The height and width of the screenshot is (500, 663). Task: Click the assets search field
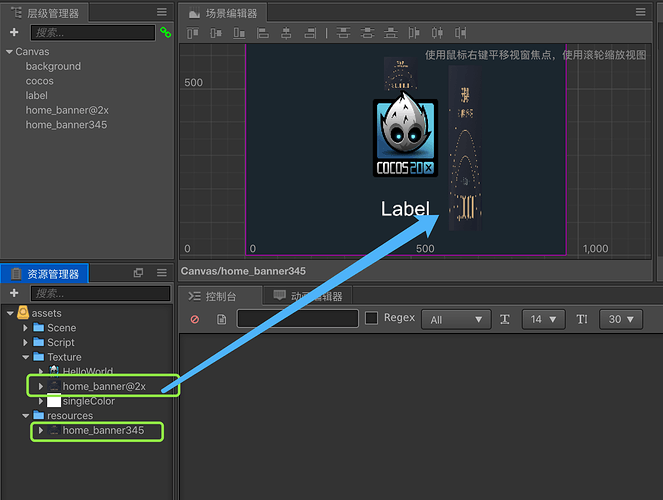click(101, 293)
